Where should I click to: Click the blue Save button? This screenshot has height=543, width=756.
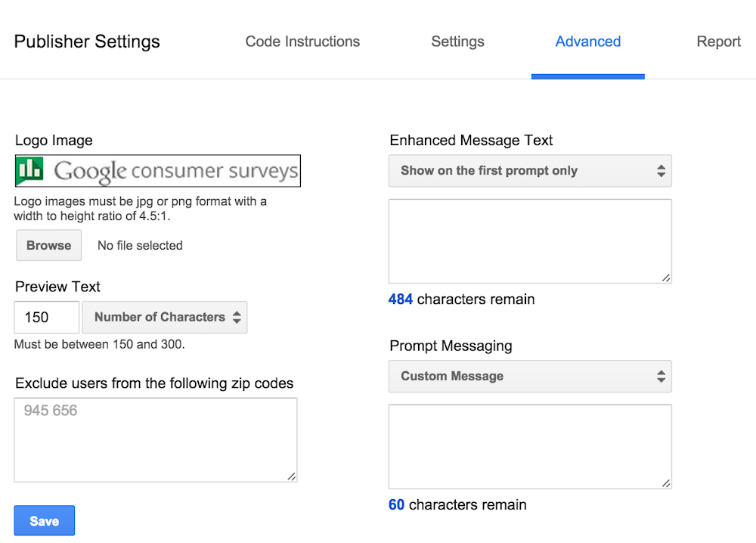click(x=45, y=521)
